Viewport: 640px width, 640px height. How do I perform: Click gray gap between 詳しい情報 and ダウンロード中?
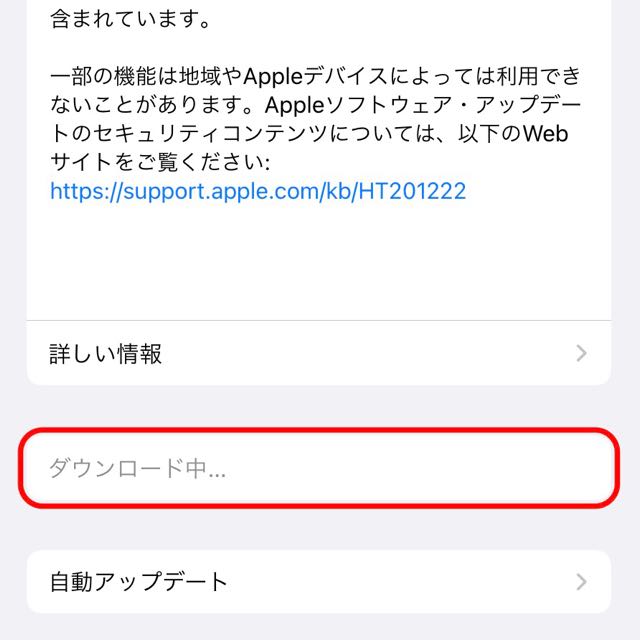coord(319,406)
